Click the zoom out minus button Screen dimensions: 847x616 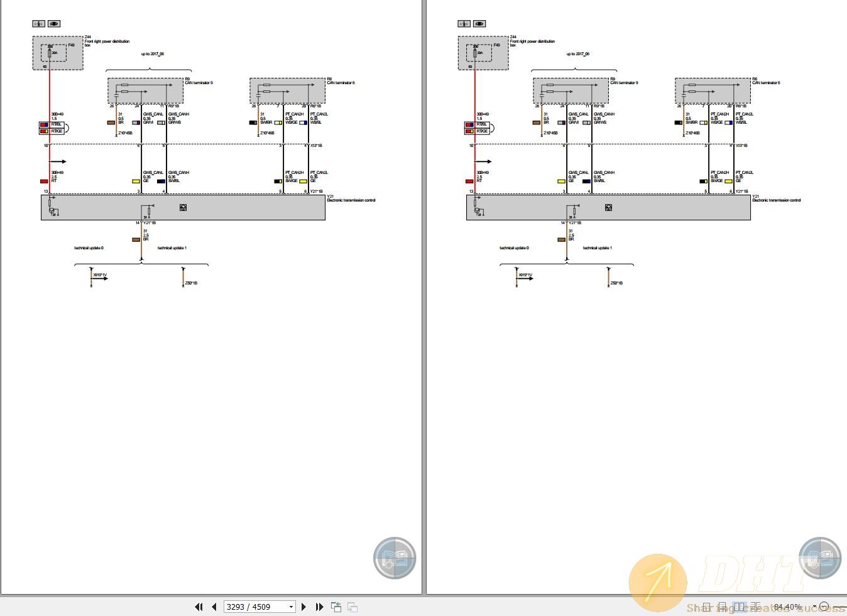[x=824, y=607]
